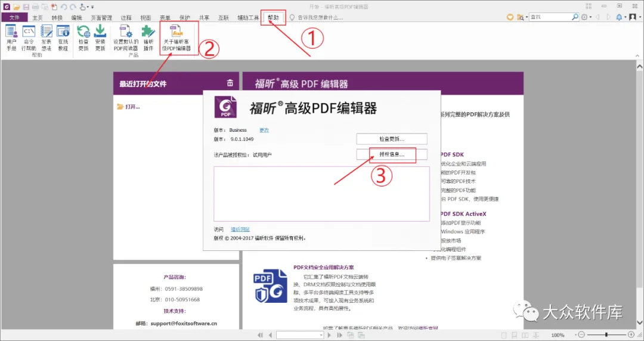Image resolution: width=644 pixels, height=341 pixels.
Task: Open the User Manual (用户手册) icon
Action: (11, 38)
